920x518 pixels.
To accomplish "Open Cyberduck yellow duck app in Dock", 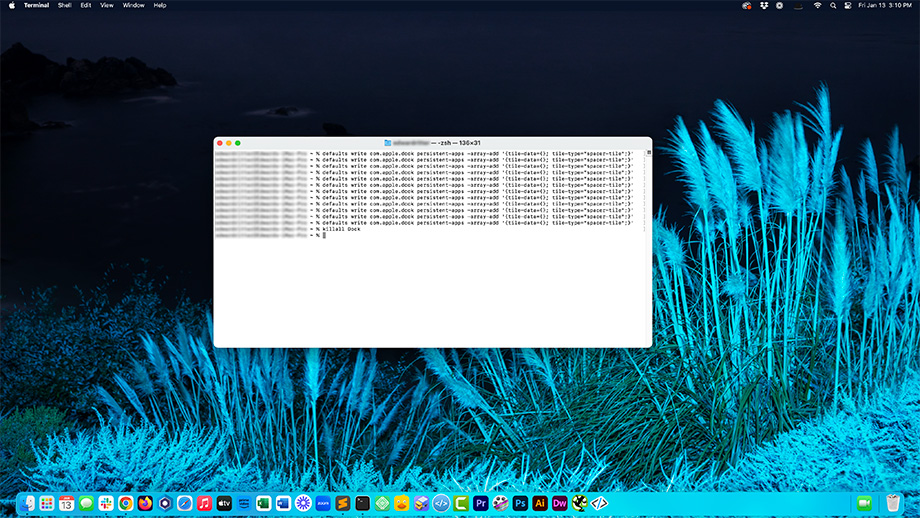I will [402, 503].
